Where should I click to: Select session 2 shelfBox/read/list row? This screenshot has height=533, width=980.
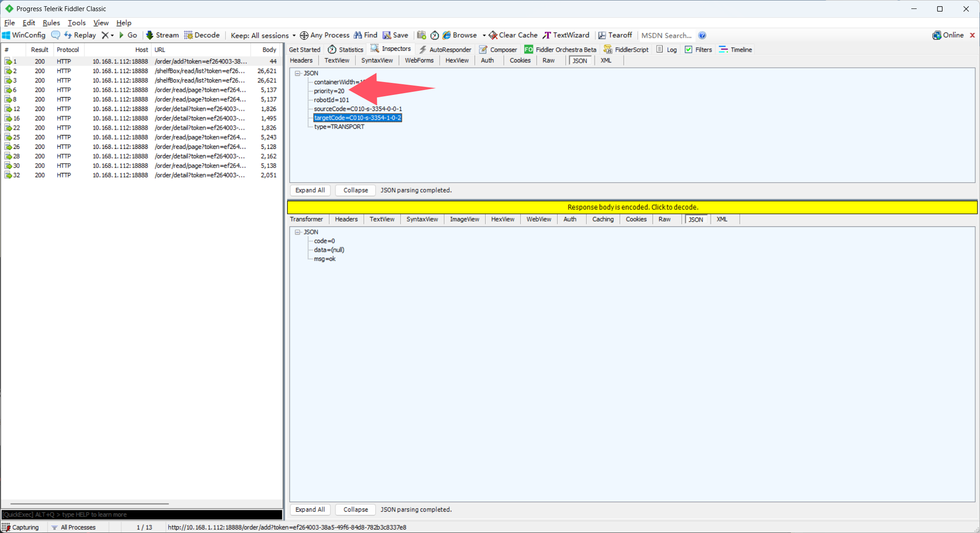pos(141,71)
